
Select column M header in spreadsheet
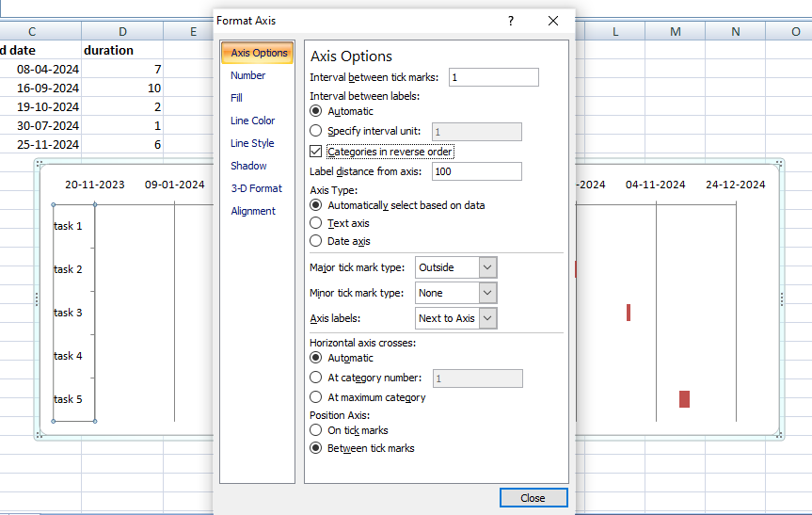(676, 32)
